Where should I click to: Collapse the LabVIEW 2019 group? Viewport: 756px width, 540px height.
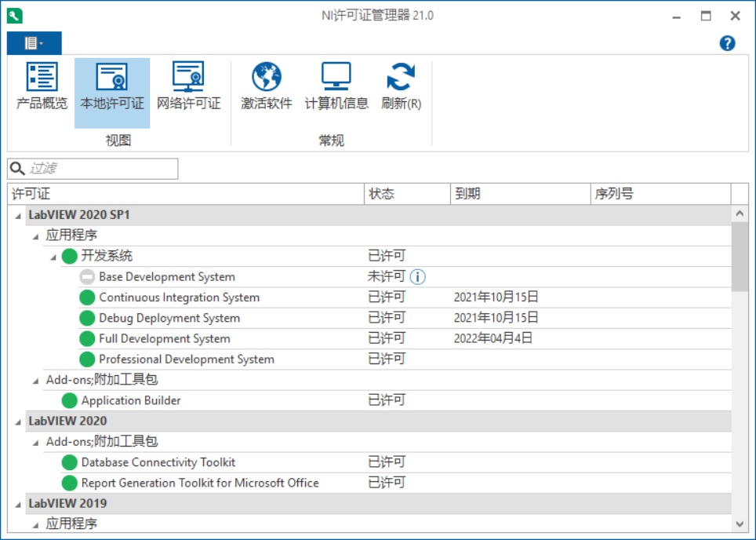18,505
